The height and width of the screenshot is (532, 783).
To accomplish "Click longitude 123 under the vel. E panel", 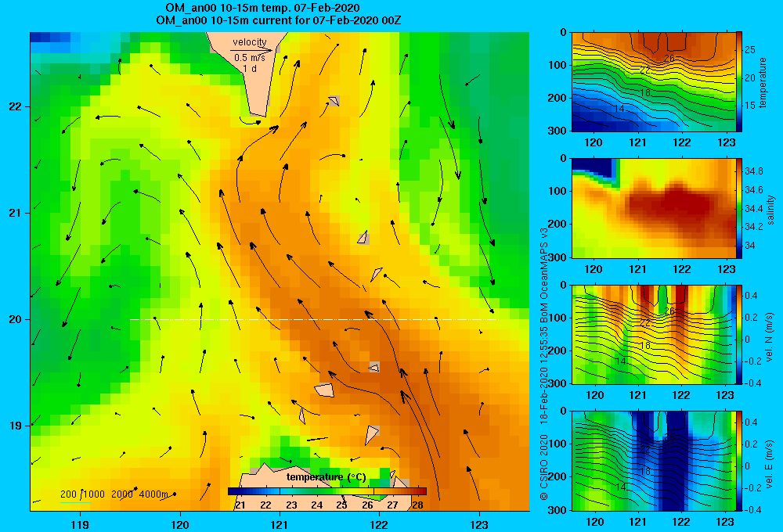I will tap(725, 522).
